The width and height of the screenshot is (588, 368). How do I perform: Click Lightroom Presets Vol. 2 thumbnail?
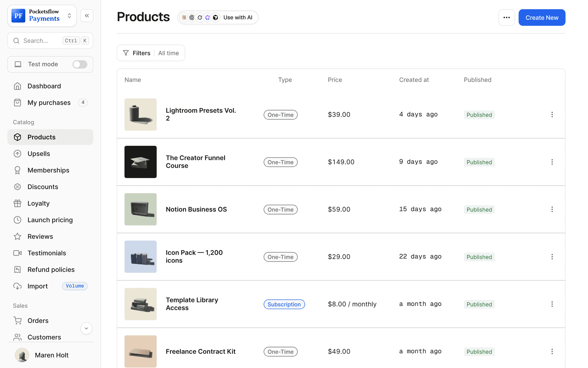(140, 114)
